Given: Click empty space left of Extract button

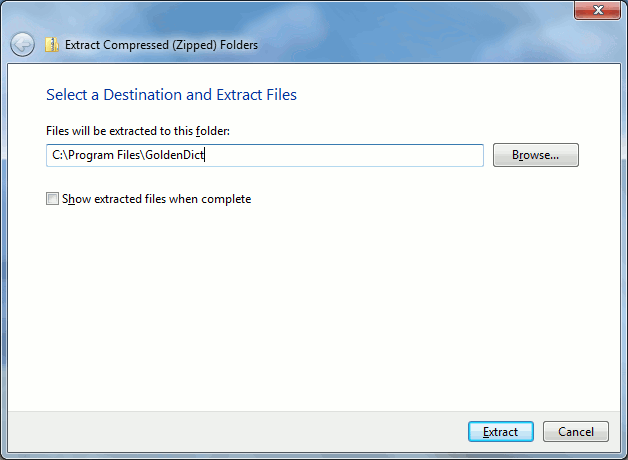Looking at the screenshot, I should [x=238, y=432].
